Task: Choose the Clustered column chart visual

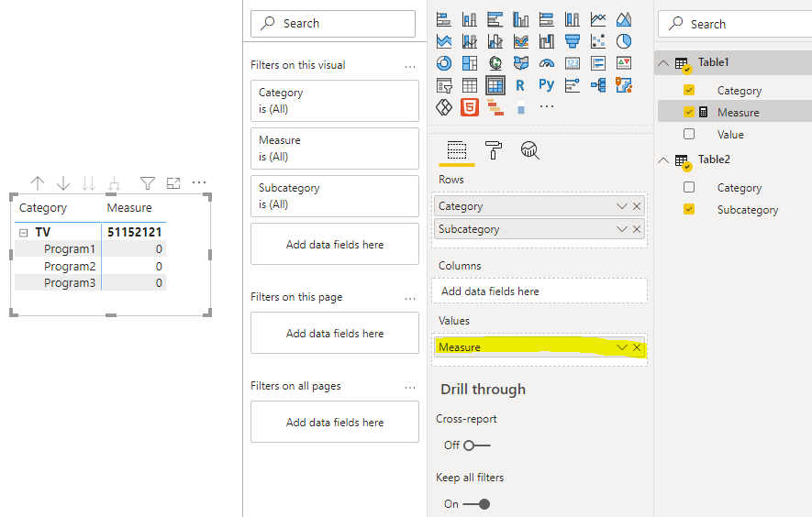Action: tap(521, 19)
